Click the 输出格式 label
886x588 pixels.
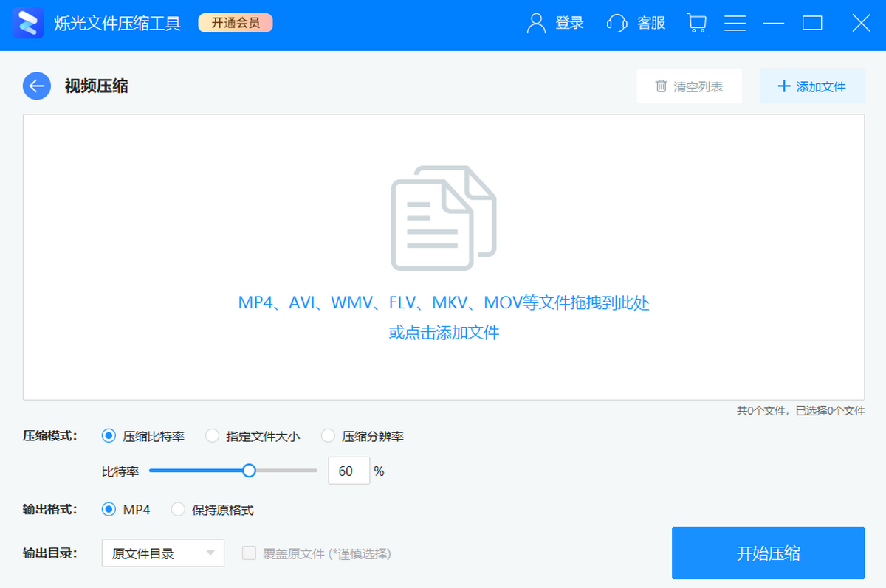pyautogui.click(x=50, y=510)
